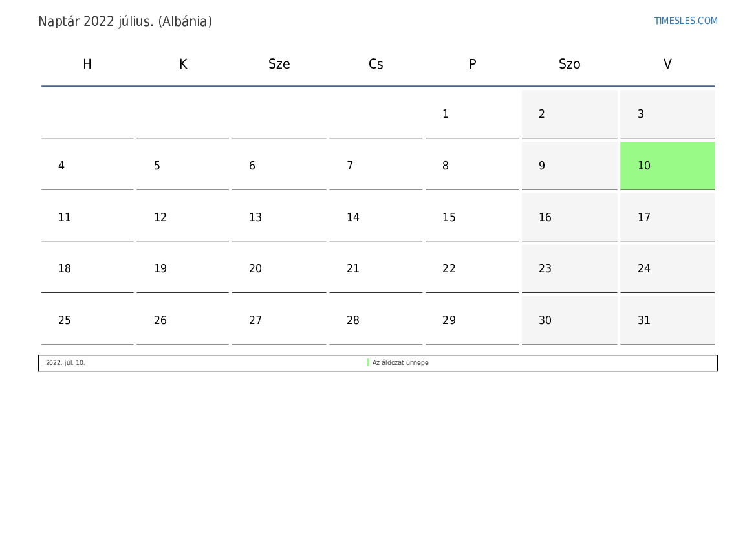Select the highlighted July 10 holiday cell
Screen dimensions: 756x535
click(667, 166)
